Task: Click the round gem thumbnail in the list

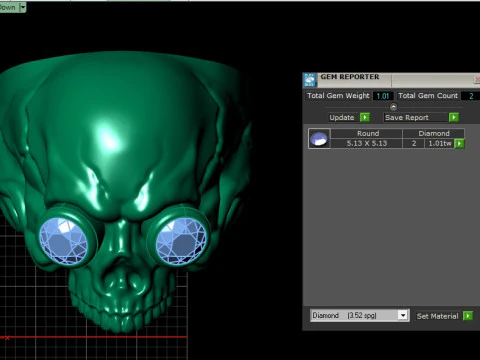Action: point(319,138)
